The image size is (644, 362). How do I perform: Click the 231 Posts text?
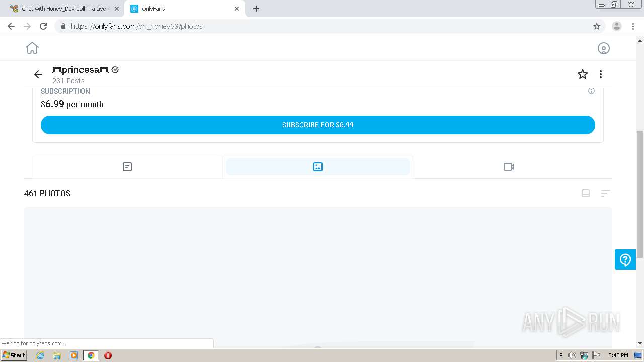[x=68, y=81]
